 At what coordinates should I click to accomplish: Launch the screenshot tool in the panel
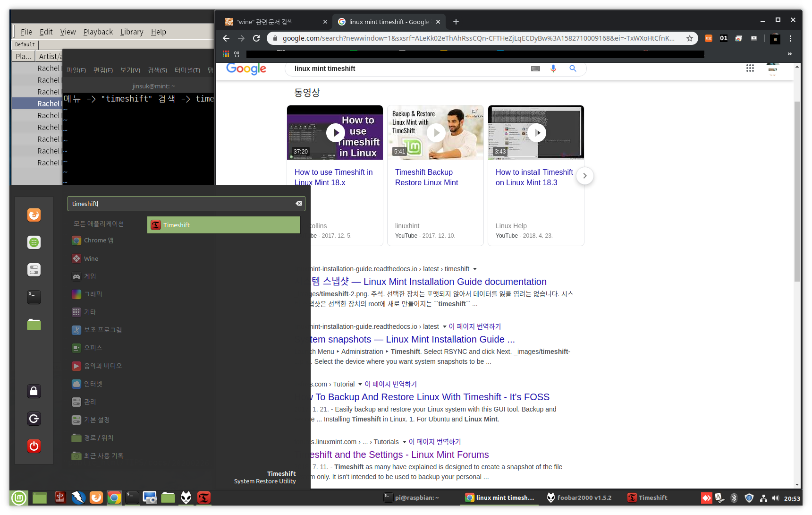click(150, 498)
